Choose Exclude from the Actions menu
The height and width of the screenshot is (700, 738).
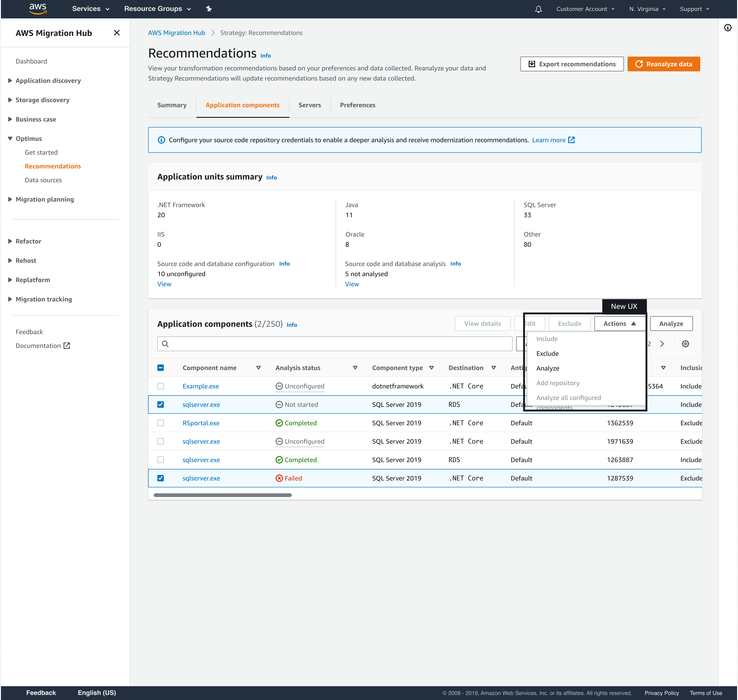(x=547, y=353)
